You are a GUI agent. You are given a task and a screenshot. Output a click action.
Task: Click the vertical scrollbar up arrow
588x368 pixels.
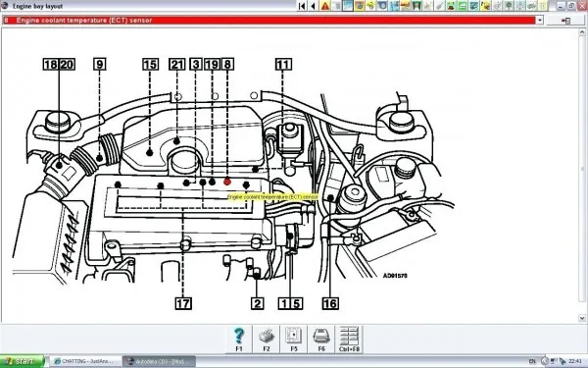tap(582, 32)
